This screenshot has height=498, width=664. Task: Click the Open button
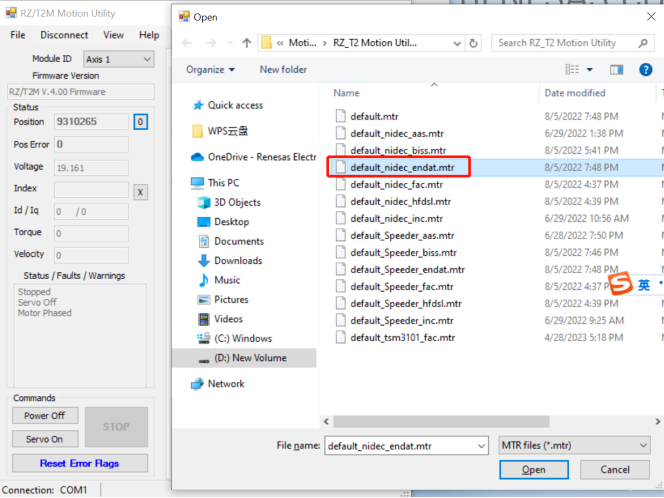pos(533,470)
